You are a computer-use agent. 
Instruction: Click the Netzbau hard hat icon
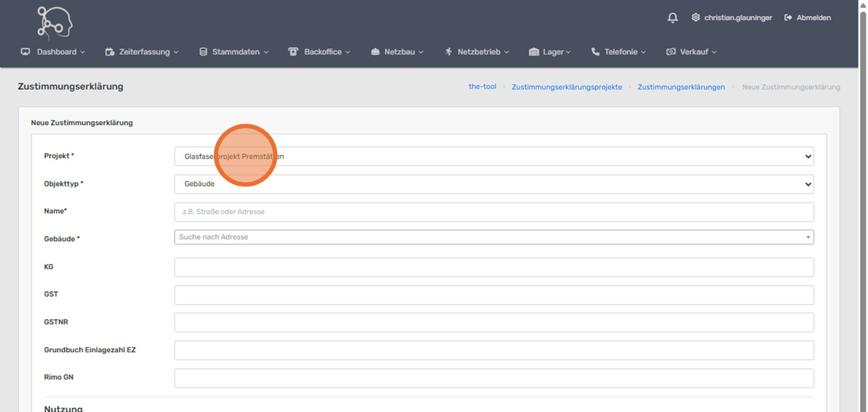tap(375, 52)
